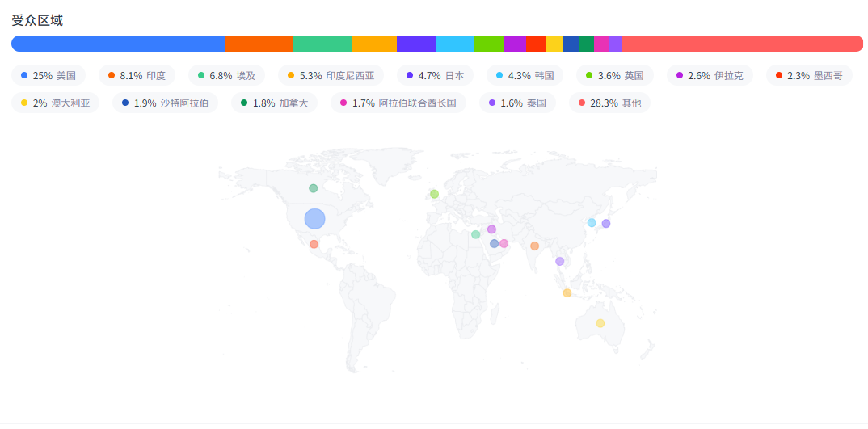Select the 阿拉伯联合酋长国 legend chip
This screenshot has width=868, height=429.
point(398,103)
